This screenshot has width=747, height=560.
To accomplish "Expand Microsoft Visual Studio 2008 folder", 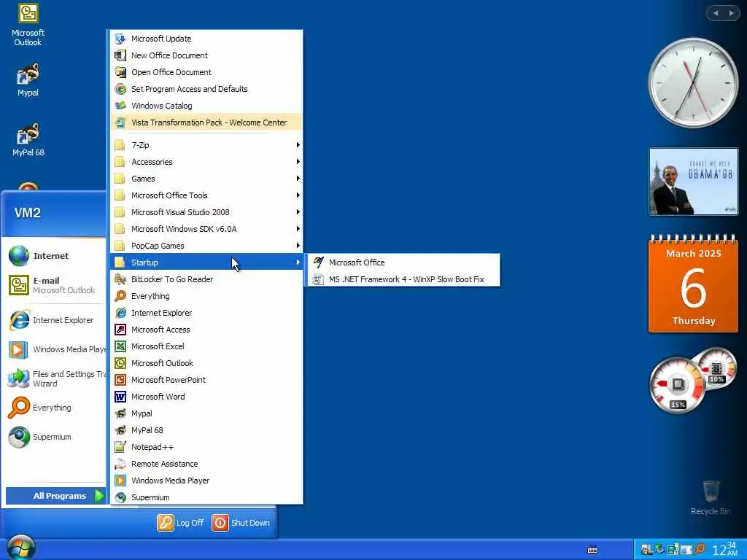I will [206, 212].
